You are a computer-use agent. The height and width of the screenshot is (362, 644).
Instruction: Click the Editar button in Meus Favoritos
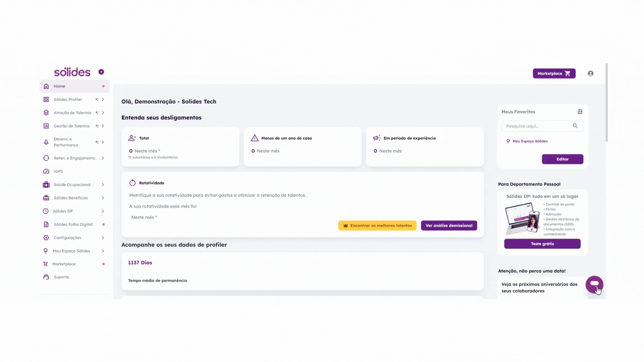coord(562,159)
